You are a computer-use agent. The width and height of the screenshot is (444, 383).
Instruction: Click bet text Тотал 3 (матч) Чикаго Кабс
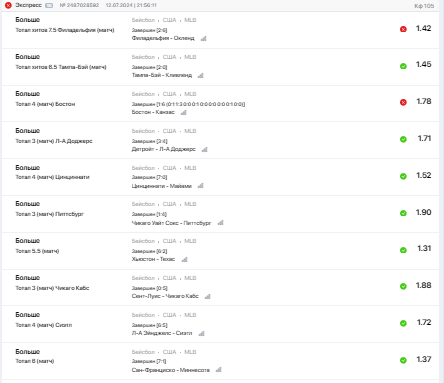tap(52, 288)
